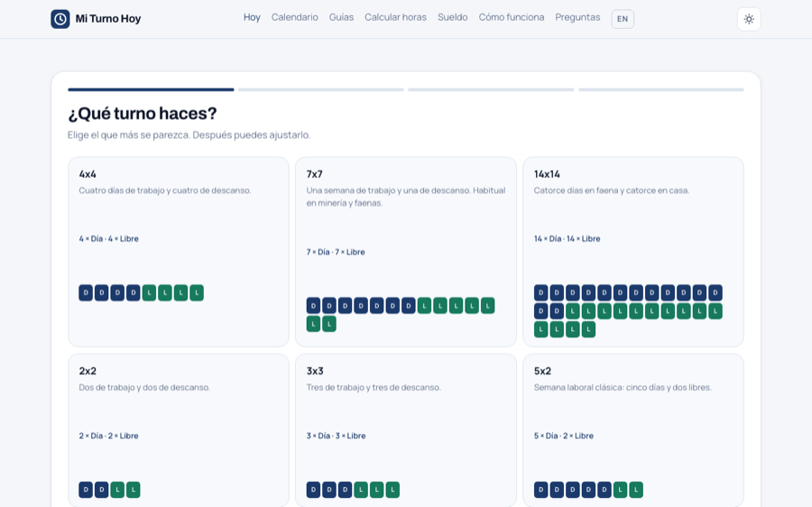Pick the 14x14 shift card
This screenshot has width=812, height=507.
(632, 252)
